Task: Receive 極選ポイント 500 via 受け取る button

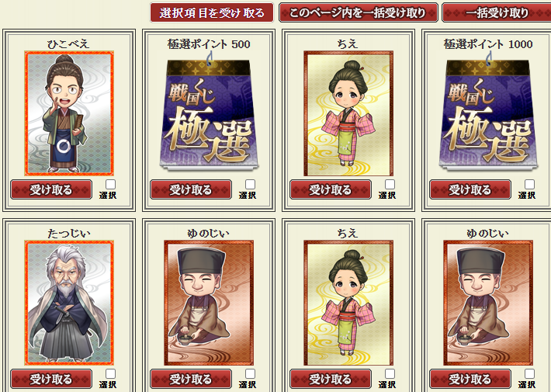Action: tap(191, 190)
